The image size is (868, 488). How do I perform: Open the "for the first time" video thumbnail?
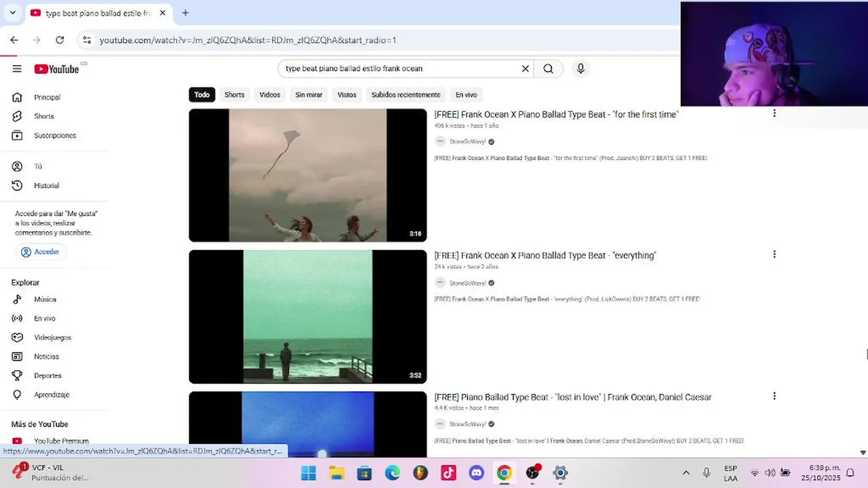tap(308, 176)
